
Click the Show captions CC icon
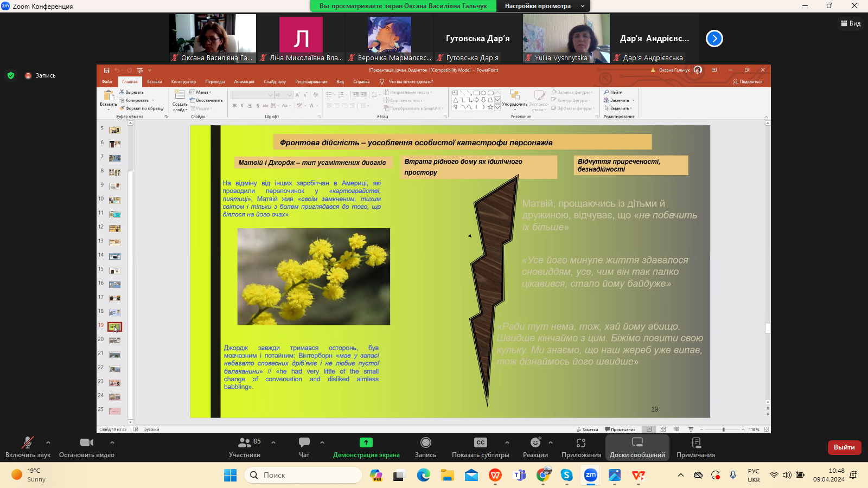(480, 443)
